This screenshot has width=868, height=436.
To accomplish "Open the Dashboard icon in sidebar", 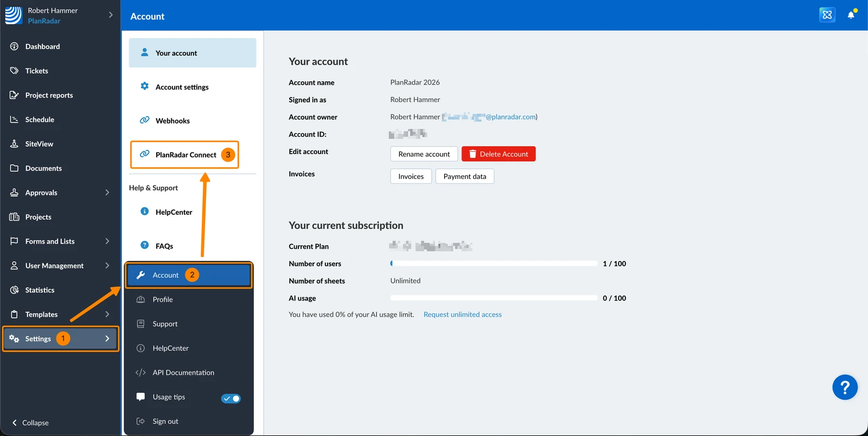I will click(15, 46).
